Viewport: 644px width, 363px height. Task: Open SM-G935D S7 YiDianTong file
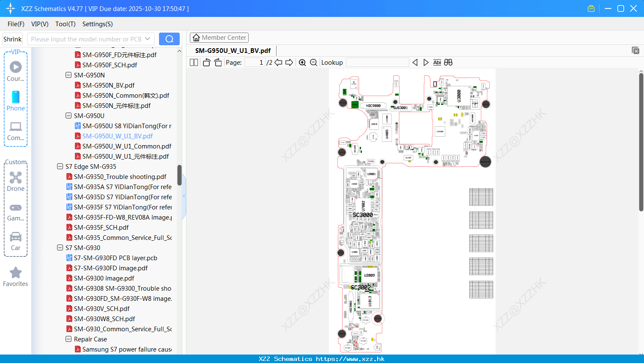[123, 197]
